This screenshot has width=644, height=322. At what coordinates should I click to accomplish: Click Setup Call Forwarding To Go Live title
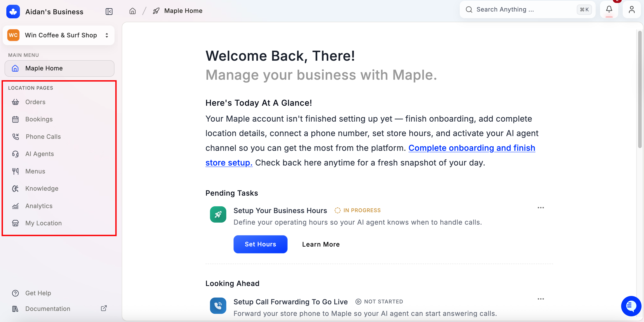[x=291, y=302]
